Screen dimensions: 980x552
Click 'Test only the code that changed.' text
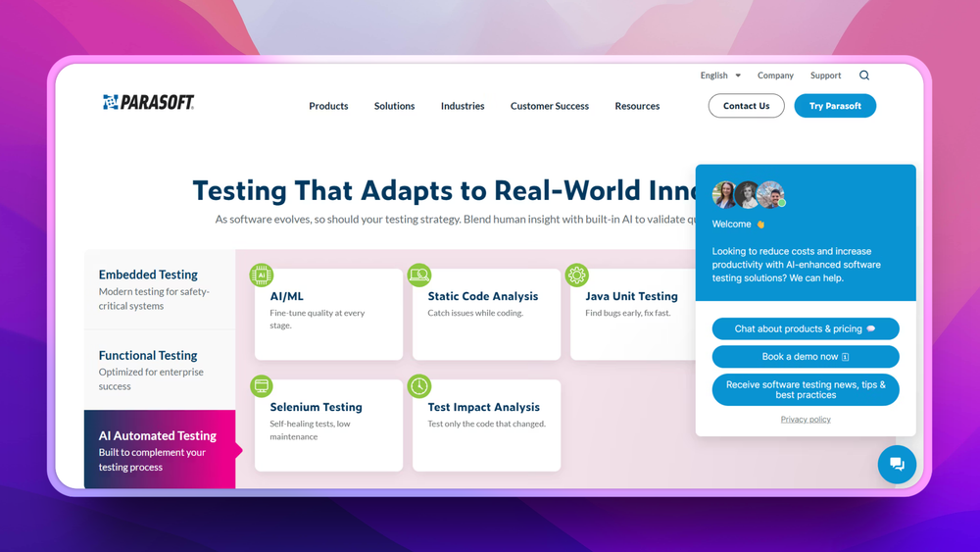click(x=486, y=424)
